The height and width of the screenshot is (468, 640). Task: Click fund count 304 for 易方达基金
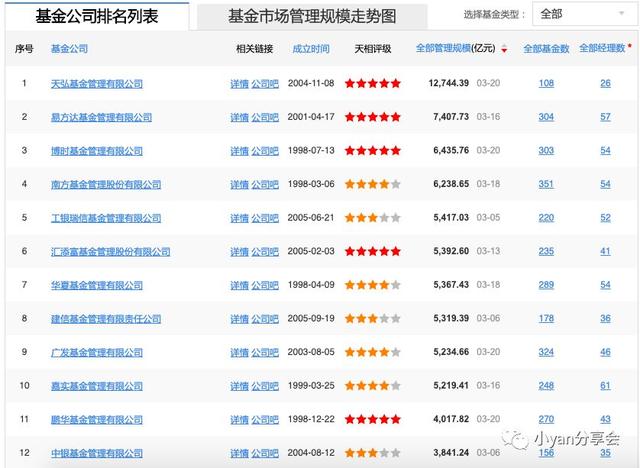(x=546, y=117)
